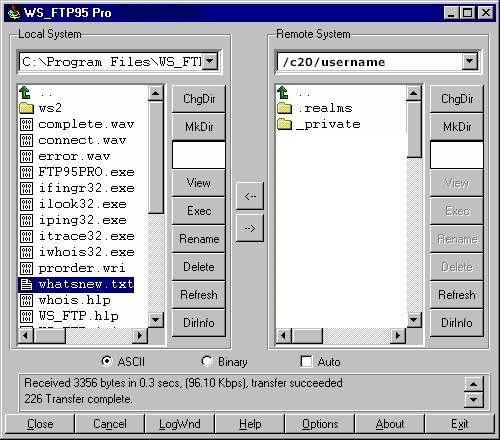Select the _private folder icon

pyautogui.click(x=284, y=124)
